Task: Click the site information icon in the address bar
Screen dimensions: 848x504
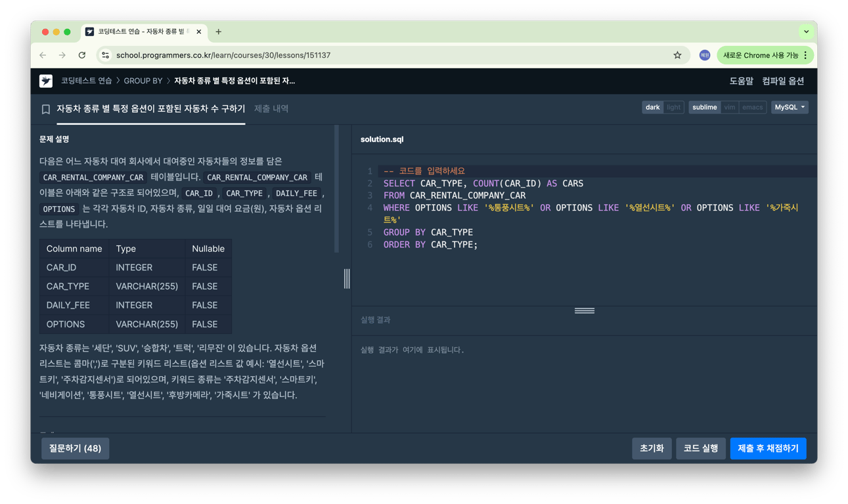Action: (105, 55)
